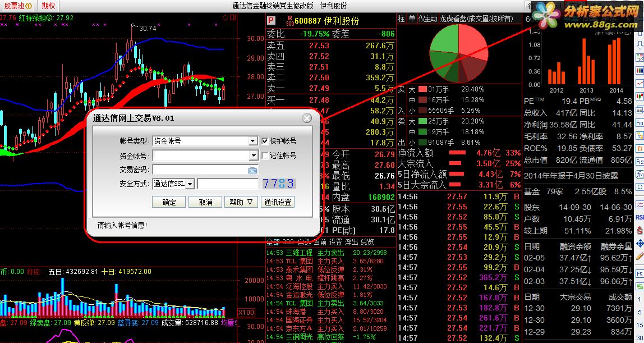Screen dimensions: 644x343
Task: Select the 当前 tab in the alerts list
Action: [x=320, y=242]
